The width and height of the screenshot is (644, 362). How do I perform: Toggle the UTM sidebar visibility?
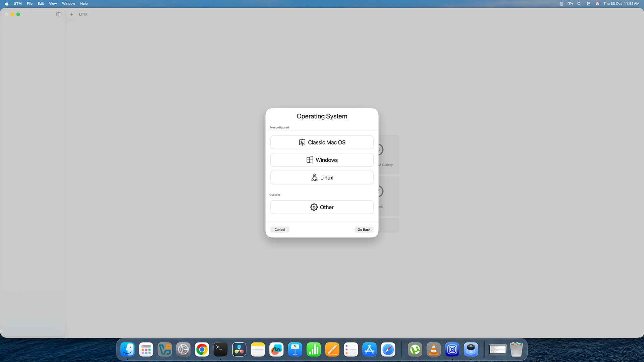(x=59, y=14)
